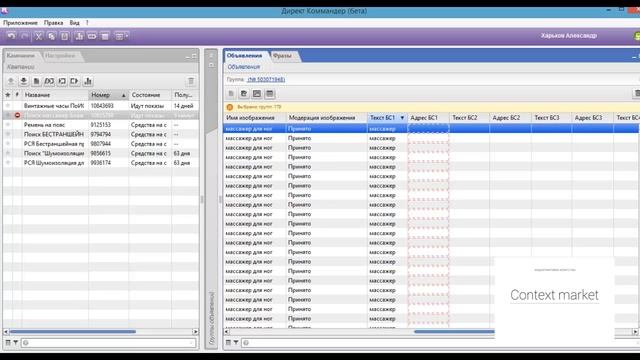Click user name Харьков Александр
The image size is (640, 360).
pos(569,36)
